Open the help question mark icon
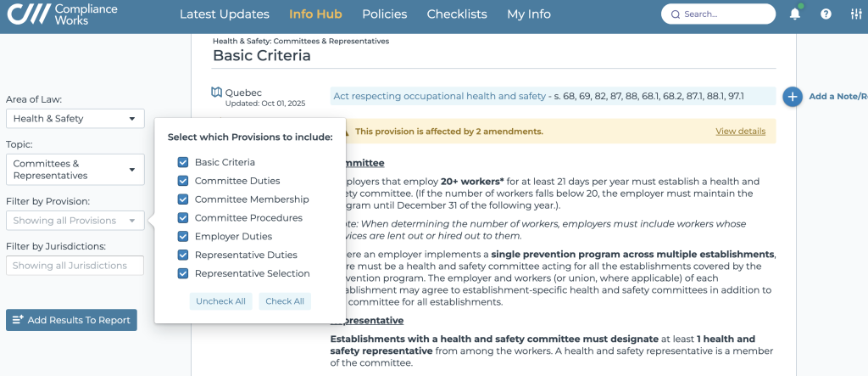This screenshot has height=376, width=868. click(x=826, y=14)
